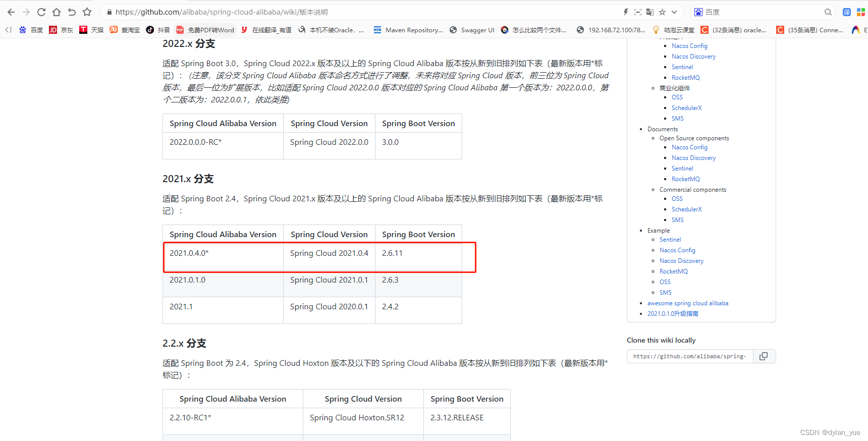Open Sentinel under Example section
Image resolution: width=868 pixels, height=441 pixels.
point(670,240)
